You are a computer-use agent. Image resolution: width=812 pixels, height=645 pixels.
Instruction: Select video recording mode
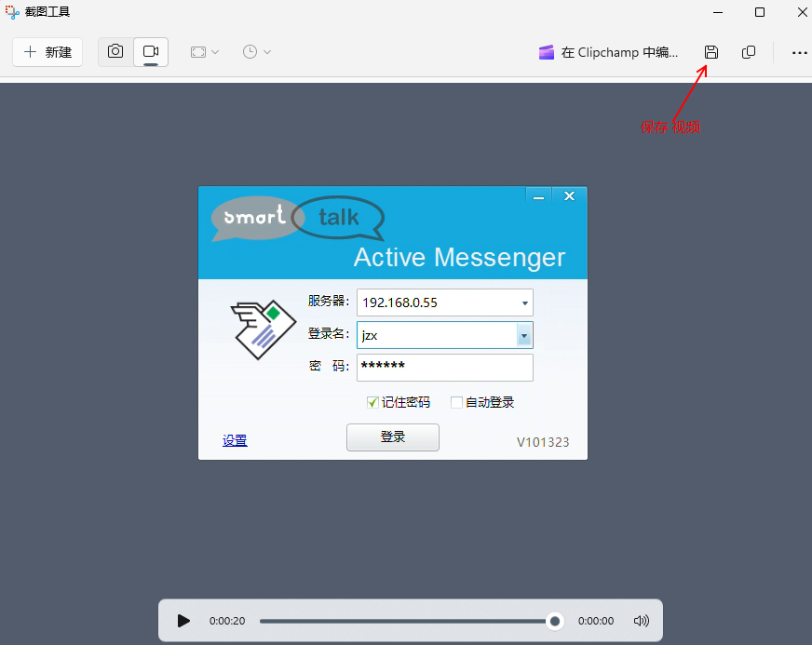(x=151, y=52)
